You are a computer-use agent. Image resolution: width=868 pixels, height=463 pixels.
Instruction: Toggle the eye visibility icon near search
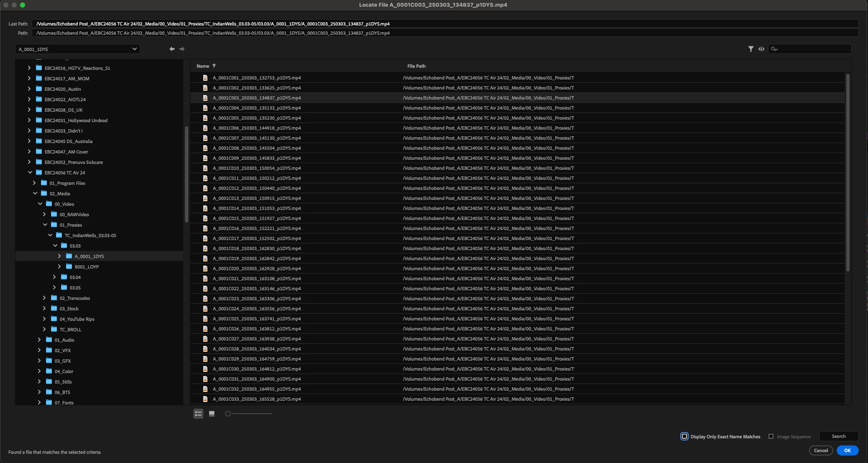(x=761, y=49)
